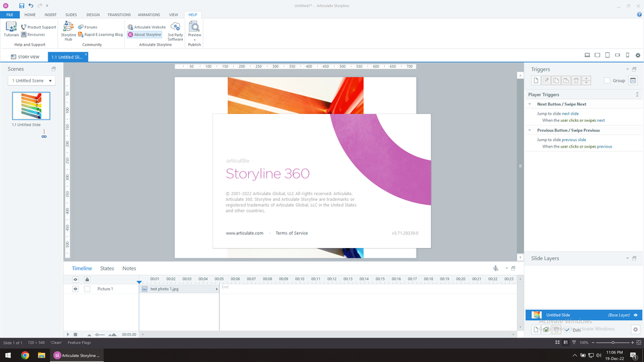Go to STORY VIEW tab
The image size is (644, 362).
coord(25,57)
